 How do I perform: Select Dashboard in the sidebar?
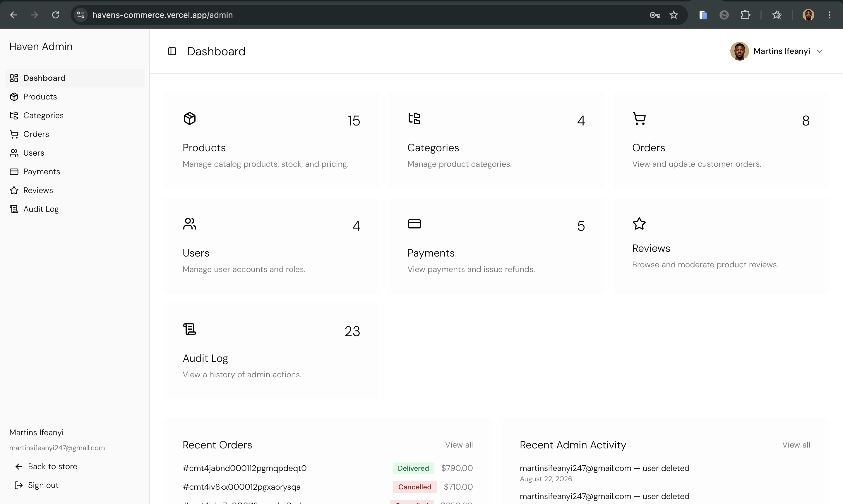(x=75, y=78)
